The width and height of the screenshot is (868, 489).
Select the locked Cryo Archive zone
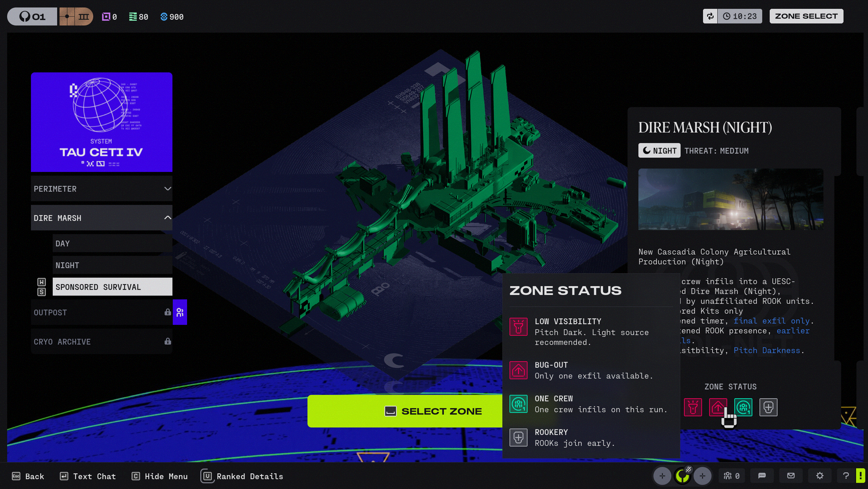click(102, 342)
